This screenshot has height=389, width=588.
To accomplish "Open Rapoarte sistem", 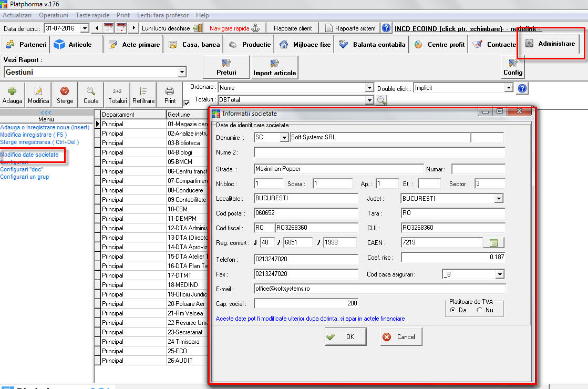I will pyautogui.click(x=350, y=28).
